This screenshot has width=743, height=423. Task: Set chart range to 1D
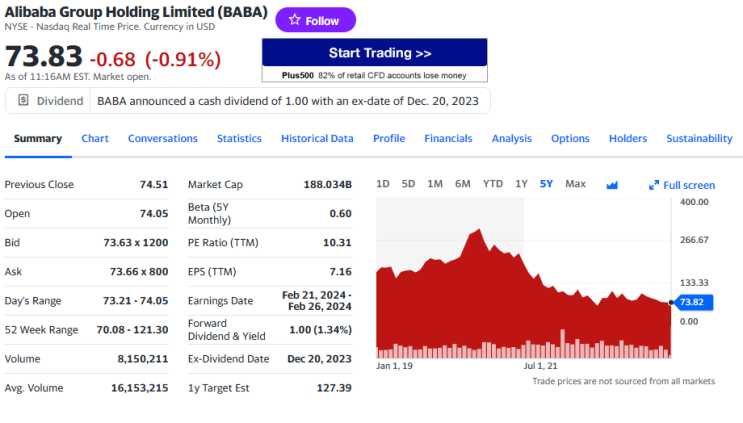click(x=383, y=184)
